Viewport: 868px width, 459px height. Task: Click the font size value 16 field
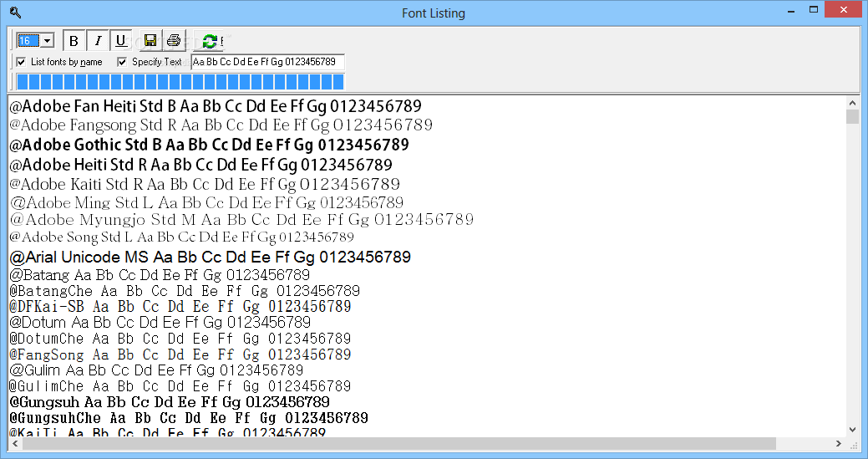tap(28, 40)
